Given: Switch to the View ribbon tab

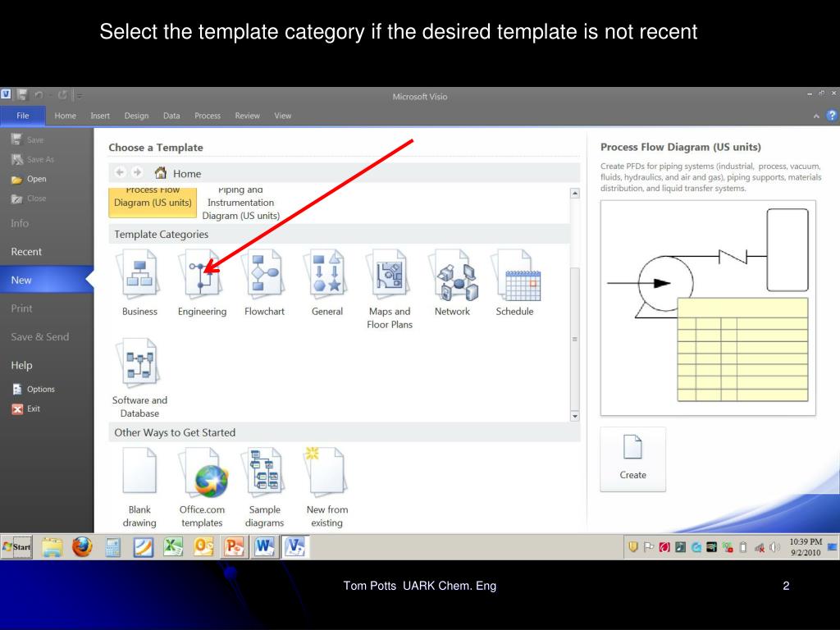Looking at the screenshot, I should click(282, 116).
